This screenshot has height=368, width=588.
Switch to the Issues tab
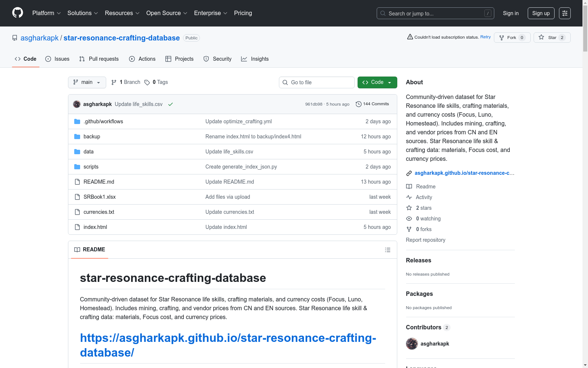pyautogui.click(x=57, y=59)
